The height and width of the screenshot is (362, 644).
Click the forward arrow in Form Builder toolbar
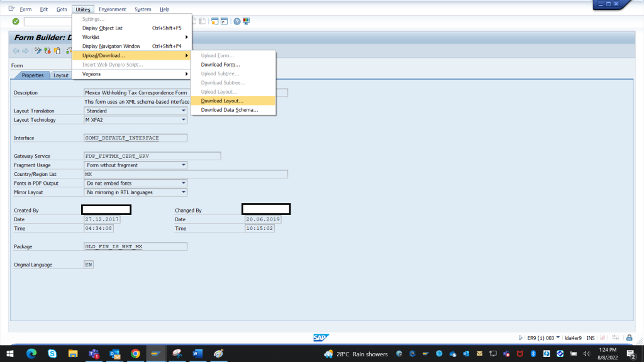click(25, 51)
